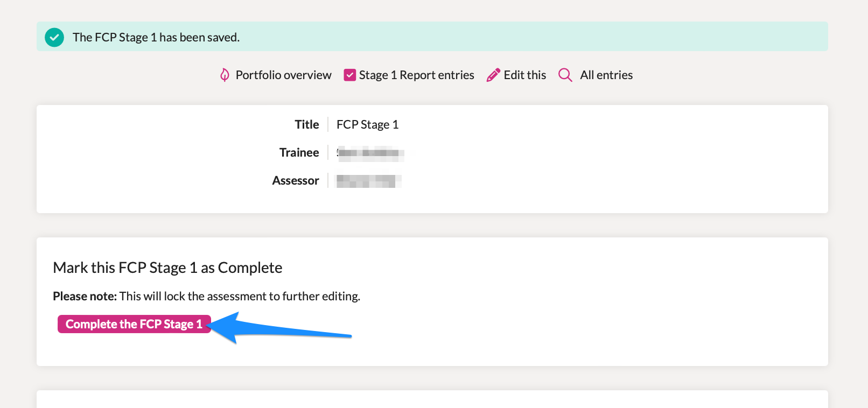Click the Mark this FCP Stage 1 as Complete heading
Viewport: 868px width, 408px height.
click(167, 268)
